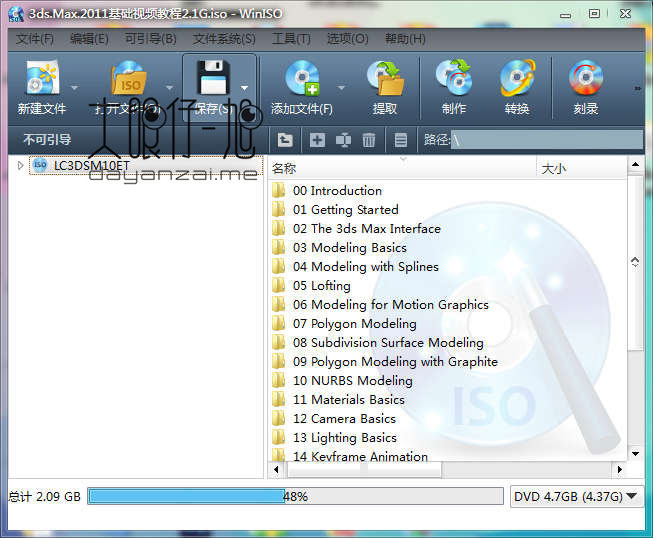Click the 48% capacity progress bar
The image size is (653, 538).
tap(295, 496)
